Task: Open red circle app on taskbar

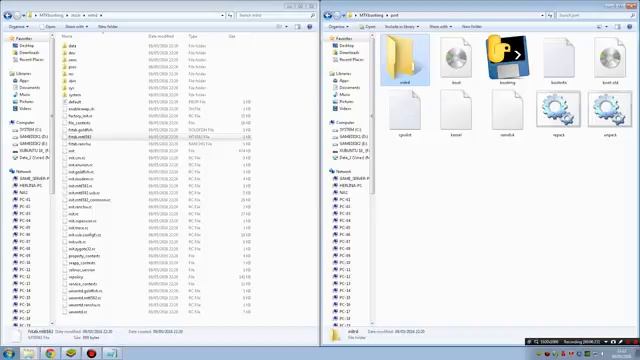Action: pyautogui.click(x=91, y=353)
